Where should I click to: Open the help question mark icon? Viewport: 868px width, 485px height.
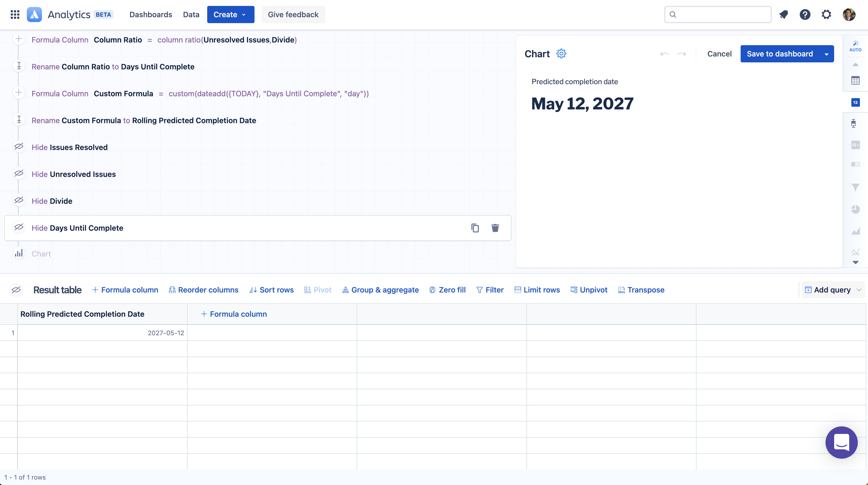805,15
